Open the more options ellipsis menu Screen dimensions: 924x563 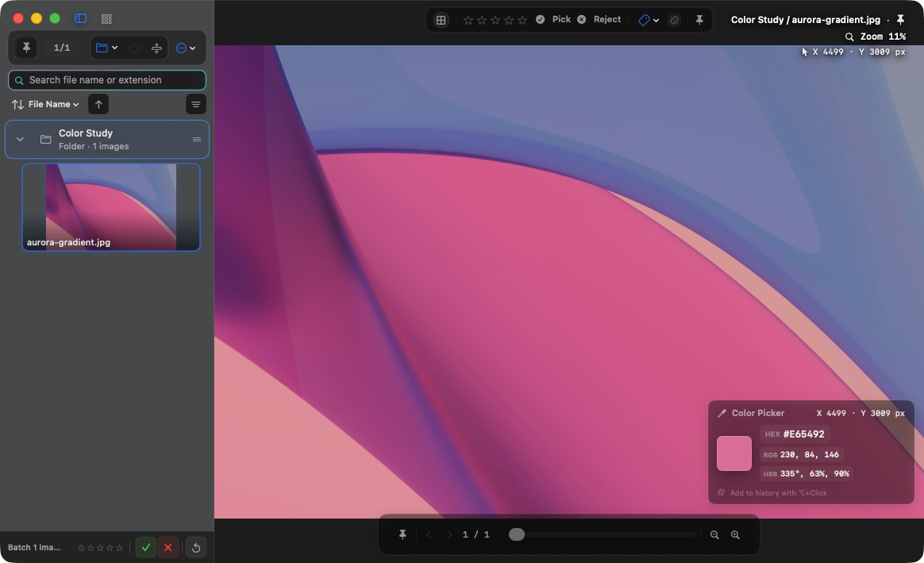click(x=186, y=48)
